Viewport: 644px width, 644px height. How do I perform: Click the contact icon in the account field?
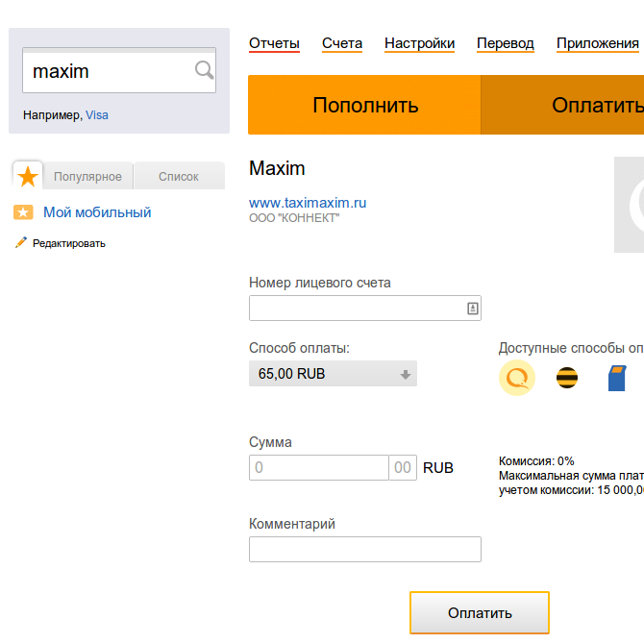(473, 308)
